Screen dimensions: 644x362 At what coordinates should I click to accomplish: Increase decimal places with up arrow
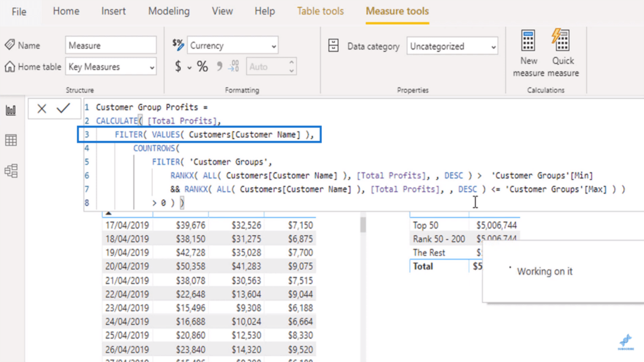(x=292, y=62)
